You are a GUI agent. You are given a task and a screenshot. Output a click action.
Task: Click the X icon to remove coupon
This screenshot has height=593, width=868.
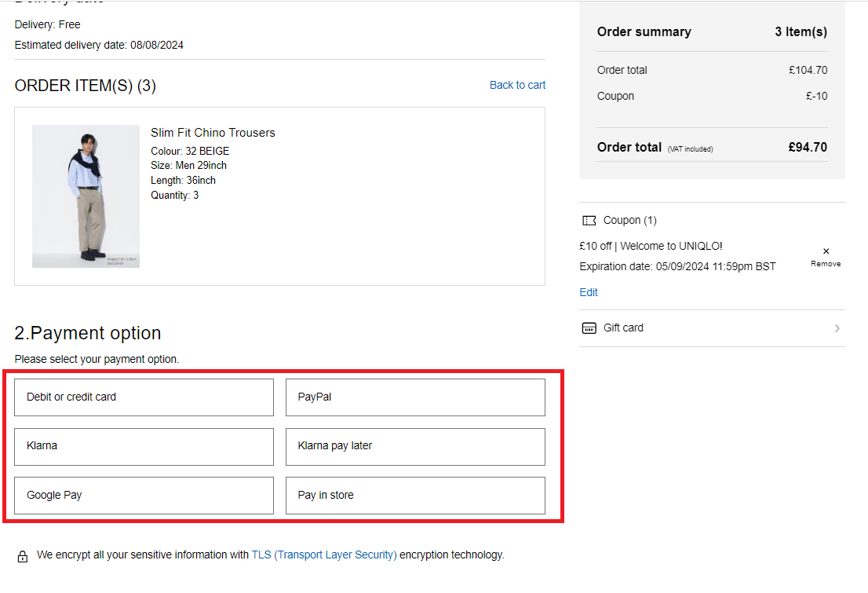coord(826,251)
